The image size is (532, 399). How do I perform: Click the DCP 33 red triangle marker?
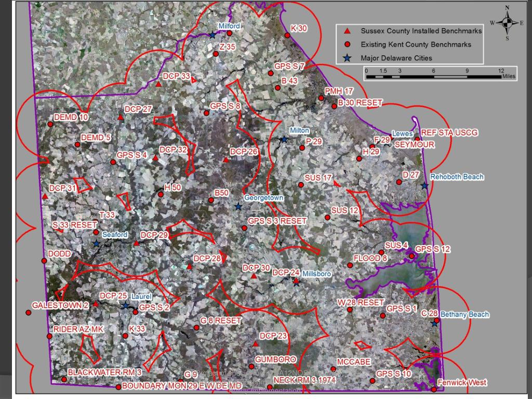[x=158, y=84]
